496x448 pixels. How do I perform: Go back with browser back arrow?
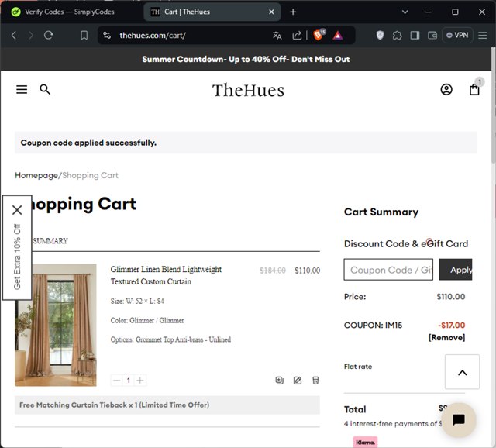14,35
